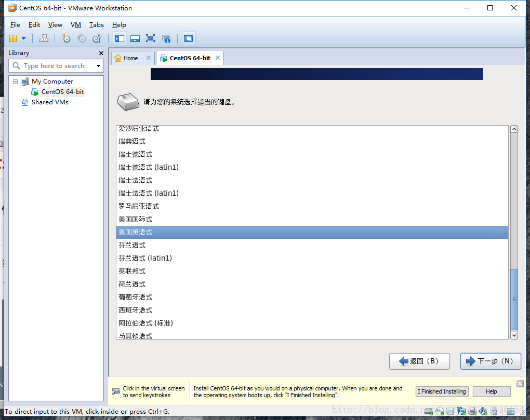Click the message log status icon

click(x=511, y=411)
